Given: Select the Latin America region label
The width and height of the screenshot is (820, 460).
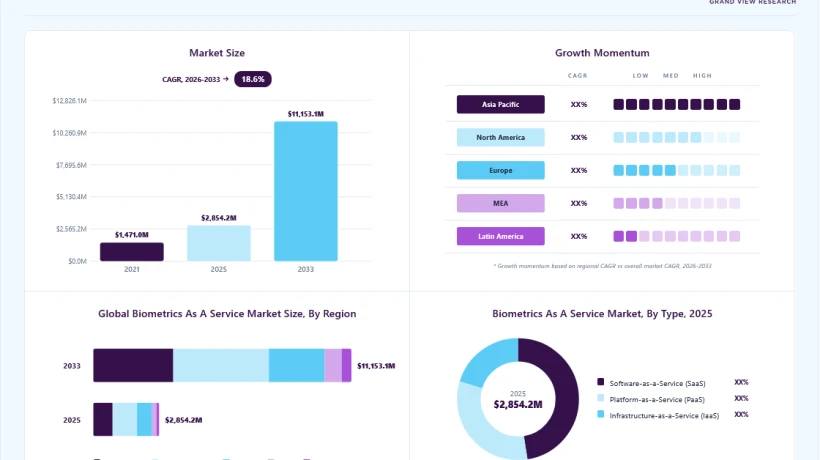Looking at the screenshot, I should (500, 236).
